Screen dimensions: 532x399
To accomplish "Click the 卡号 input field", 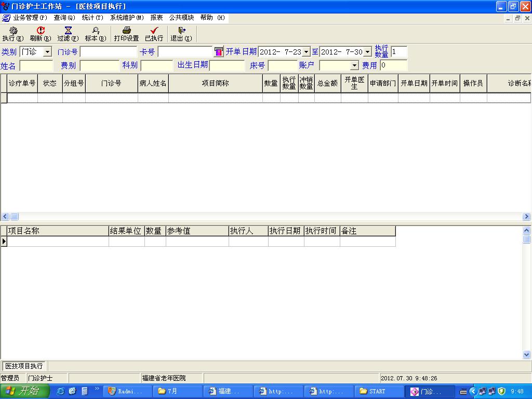I will [185, 52].
